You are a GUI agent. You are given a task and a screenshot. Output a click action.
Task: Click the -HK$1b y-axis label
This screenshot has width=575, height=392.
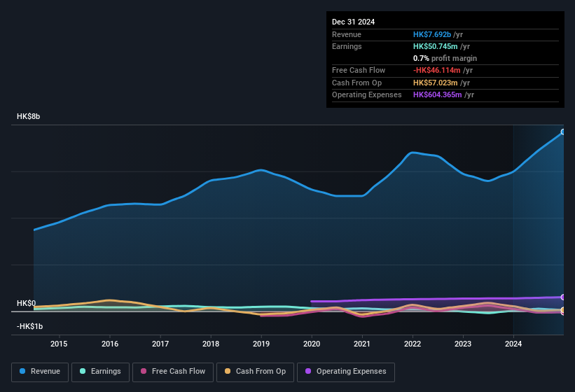29,326
